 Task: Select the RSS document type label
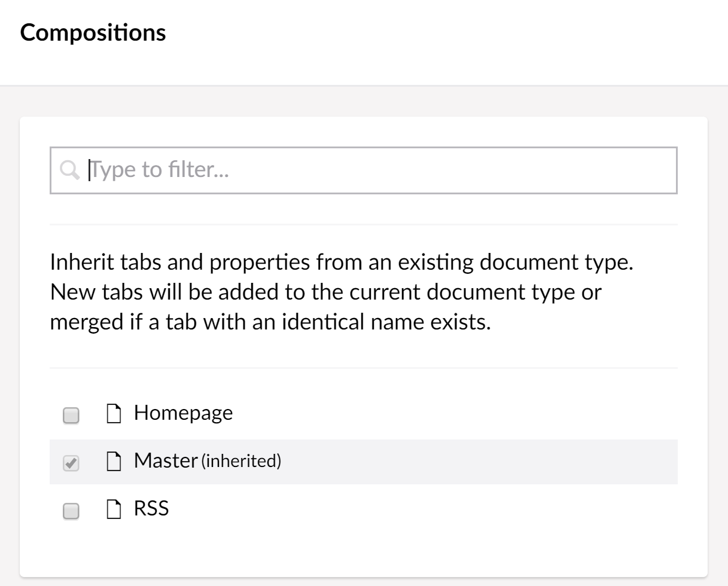coord(151,508)
